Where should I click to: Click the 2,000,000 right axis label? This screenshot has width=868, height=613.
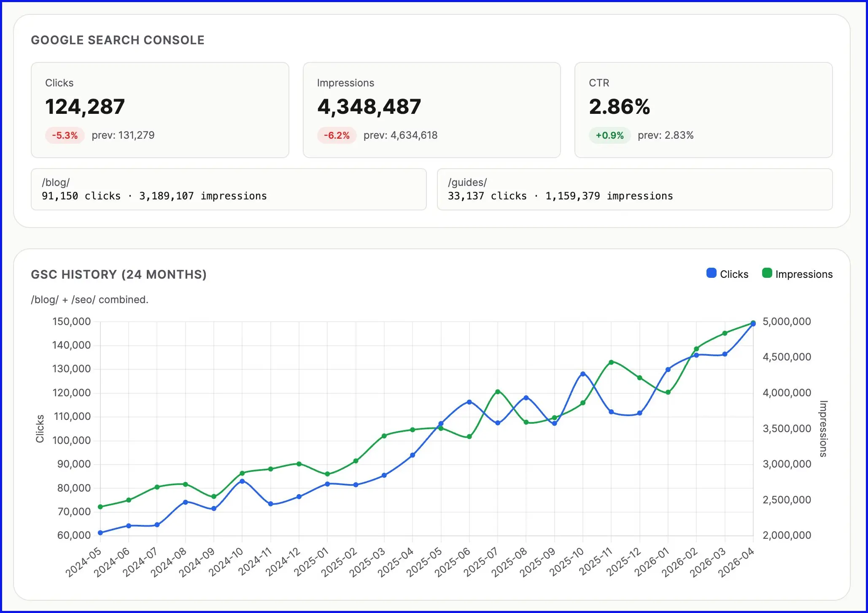pyautogui.click(x=787, y=535)
